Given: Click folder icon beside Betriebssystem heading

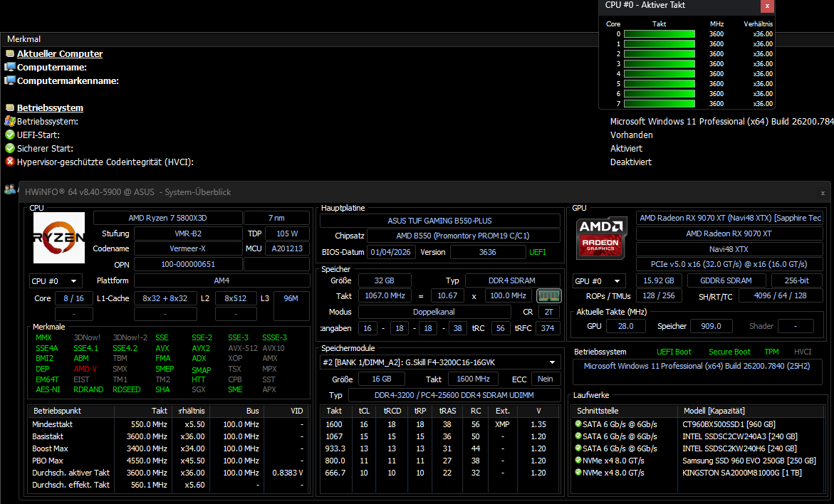Looking at the screenshot, I should 9,108.
